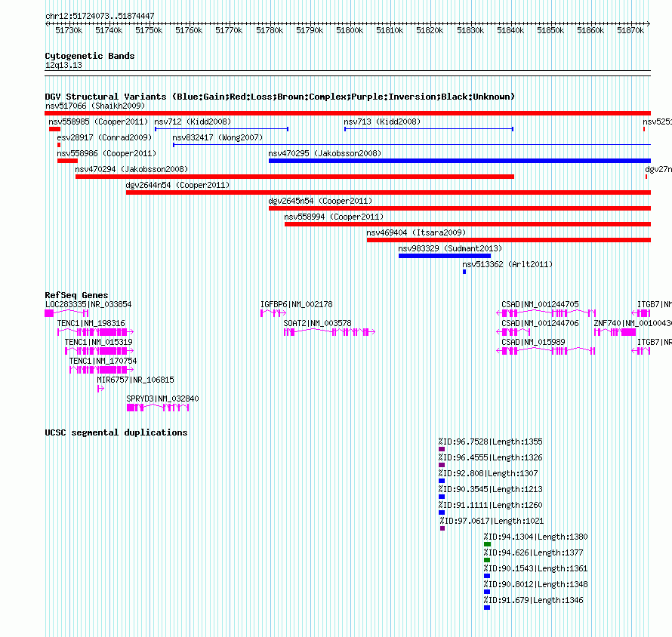
Task: Click segmental duplication %ID:94.1304 Length:1380
Action: pos(536,537)
